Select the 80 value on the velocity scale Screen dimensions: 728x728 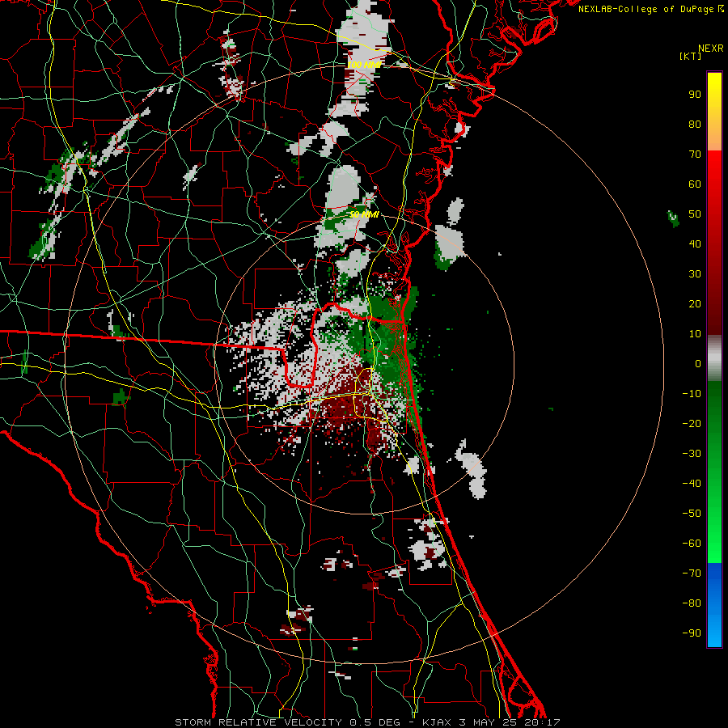pyautogui.click(x=695, y=125)
